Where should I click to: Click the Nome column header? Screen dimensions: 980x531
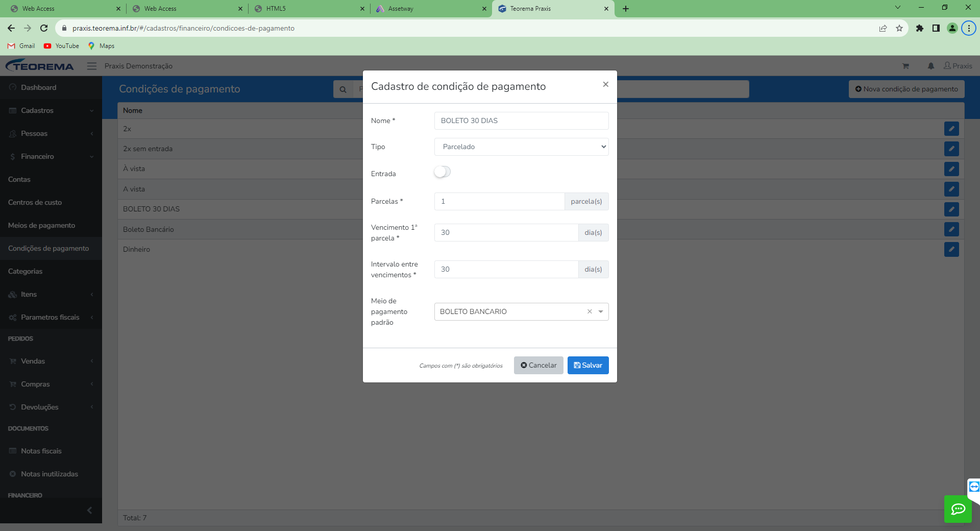pyautogui.click(x=133, y=110)
